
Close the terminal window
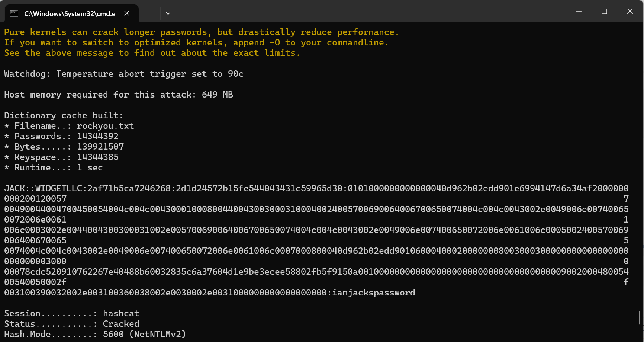630,12
